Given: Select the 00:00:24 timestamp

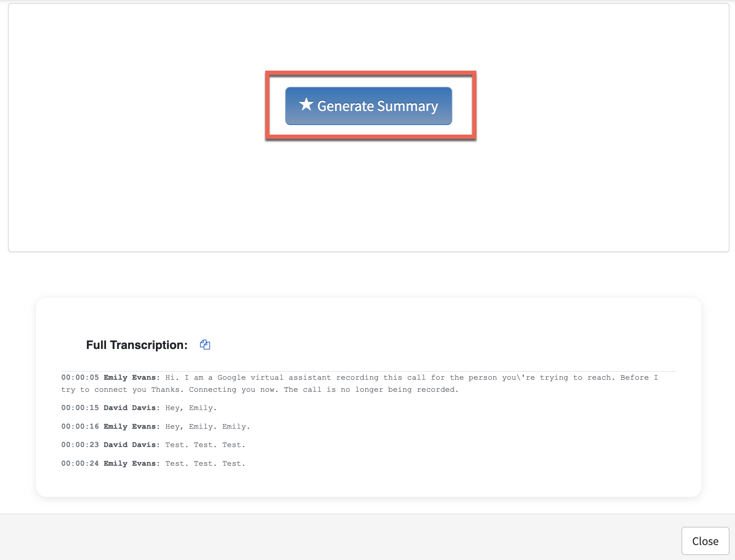Looking at the screenshot, I should (80, 464).
